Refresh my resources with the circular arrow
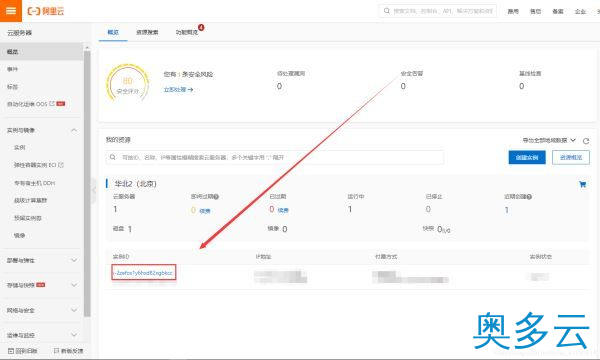This screenshot has height=360, width=600. coord(586,141)
